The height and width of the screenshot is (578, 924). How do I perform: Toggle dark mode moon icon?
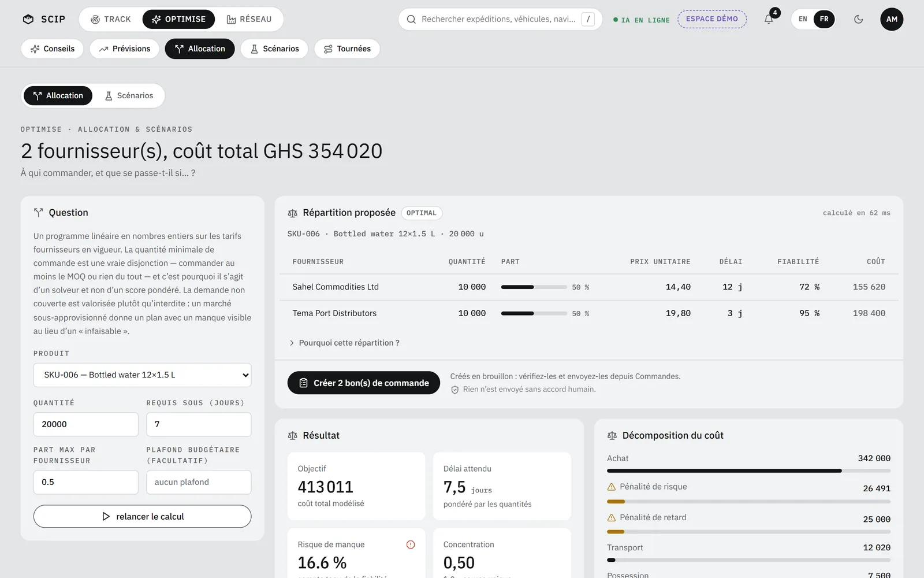coord(858,19)
